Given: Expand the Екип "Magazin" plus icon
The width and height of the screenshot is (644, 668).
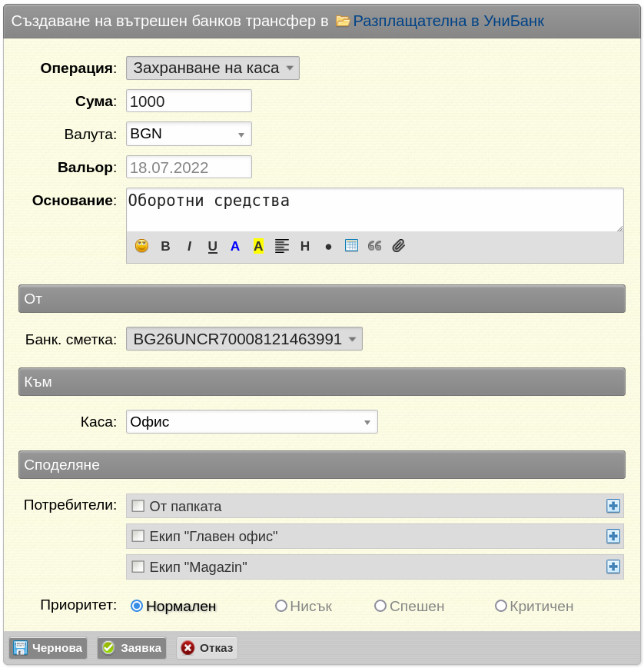Looking at the screenshot, I should (613, 567).
